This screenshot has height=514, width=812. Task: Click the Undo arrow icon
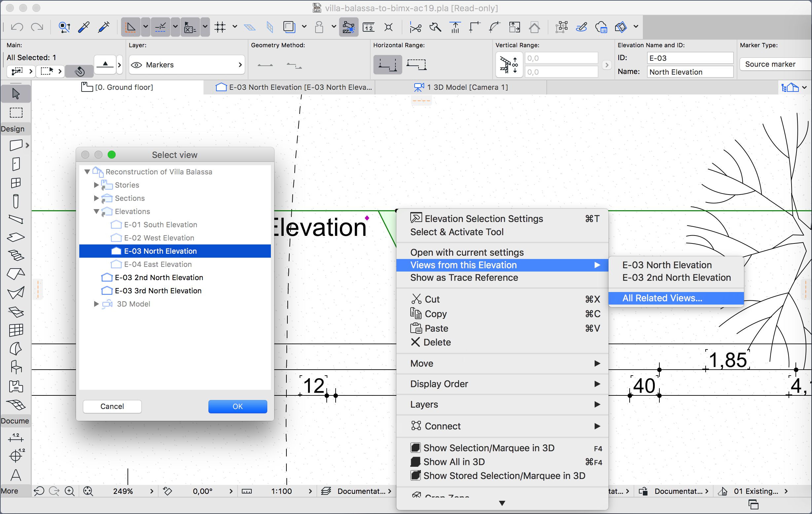(x=17, y=27)
